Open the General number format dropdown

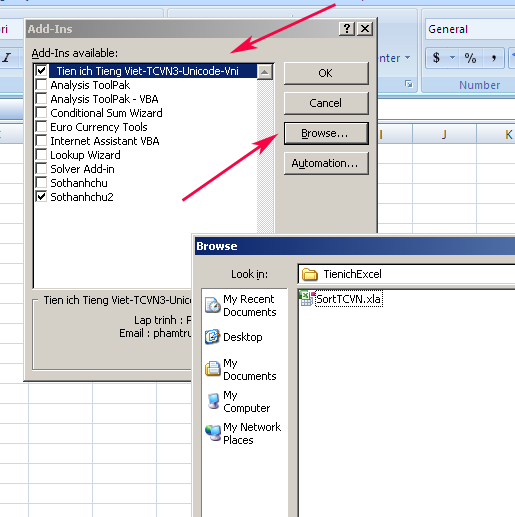pyautogui.click(x=470, y=29)
